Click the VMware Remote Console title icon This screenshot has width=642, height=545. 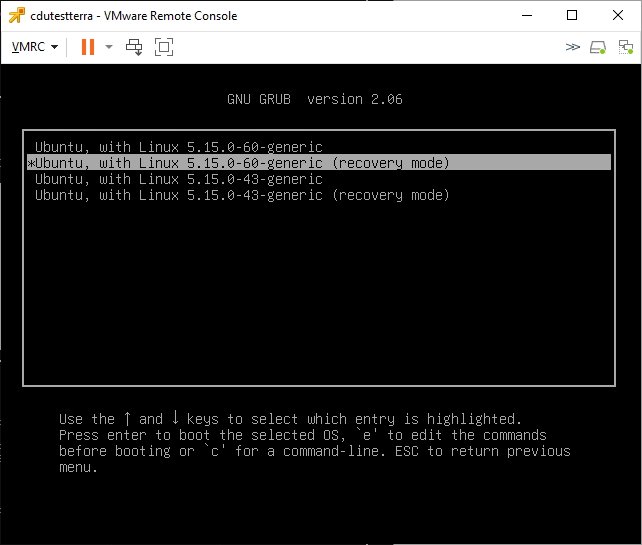pos(14,15)
